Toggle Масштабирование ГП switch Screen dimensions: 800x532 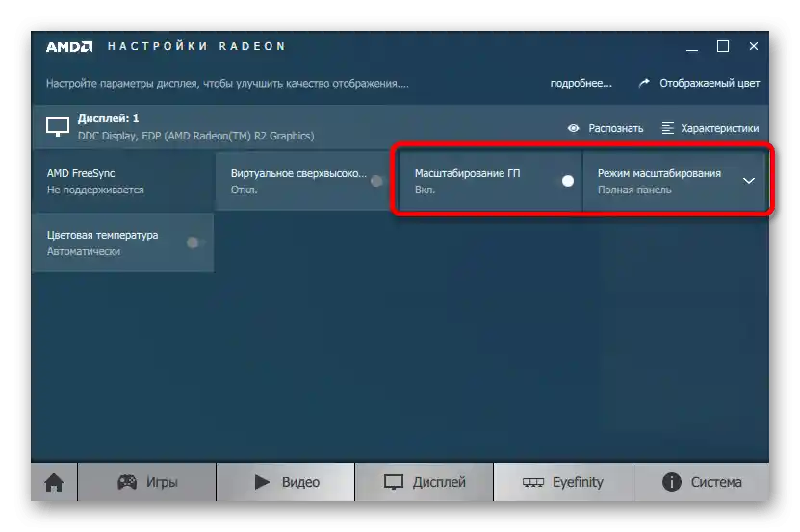coord(567,181)
